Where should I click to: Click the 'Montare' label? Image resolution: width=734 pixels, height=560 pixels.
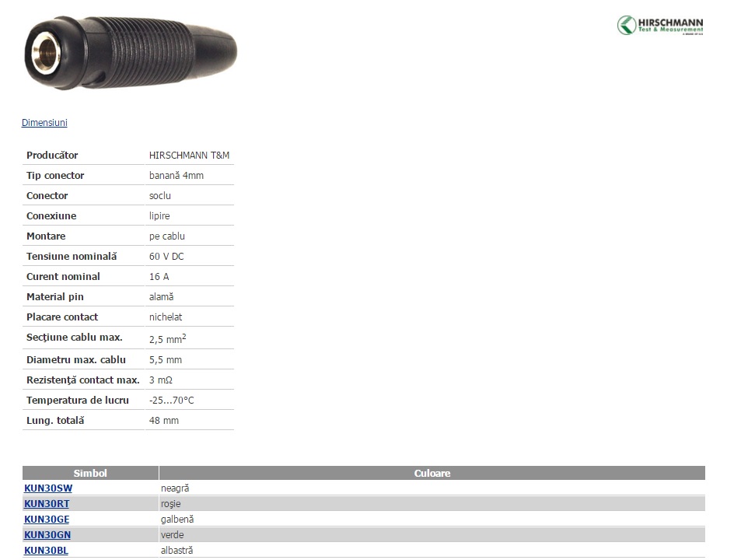46,236
